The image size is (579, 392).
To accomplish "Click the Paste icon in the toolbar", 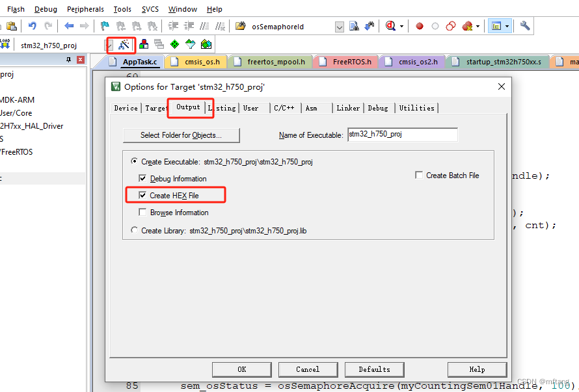I will click(12, 26).
